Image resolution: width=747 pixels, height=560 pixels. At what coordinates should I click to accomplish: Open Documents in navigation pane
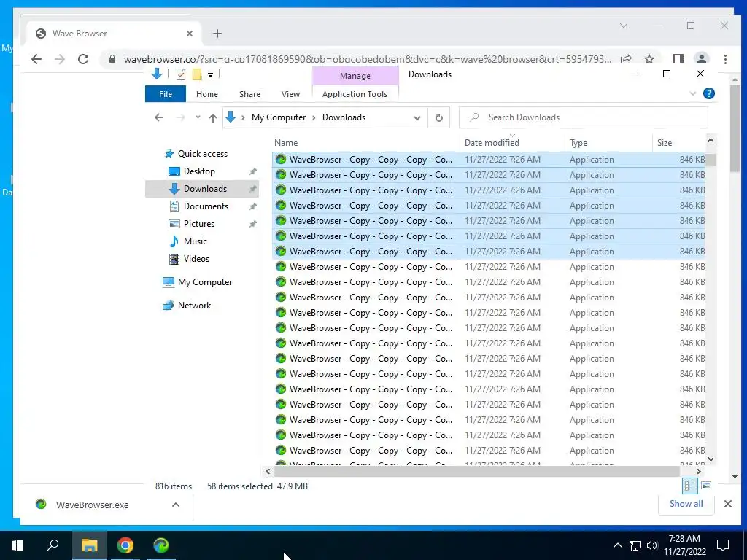click(x=206, y=206)
